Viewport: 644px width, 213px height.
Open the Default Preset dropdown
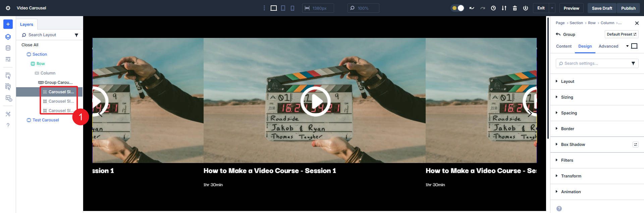click(621, 34)
